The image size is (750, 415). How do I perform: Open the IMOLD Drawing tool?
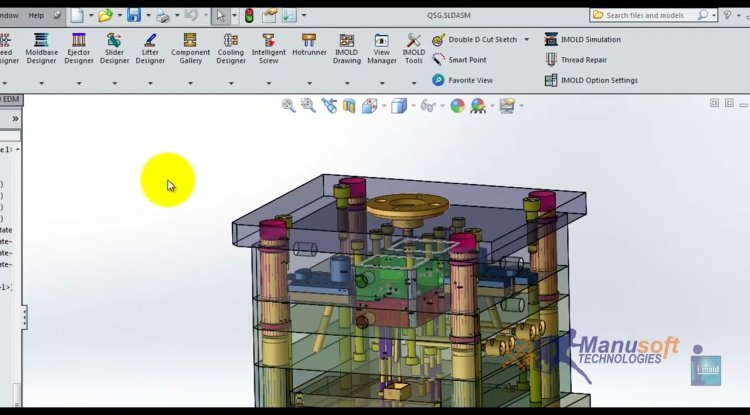[347, 49]
